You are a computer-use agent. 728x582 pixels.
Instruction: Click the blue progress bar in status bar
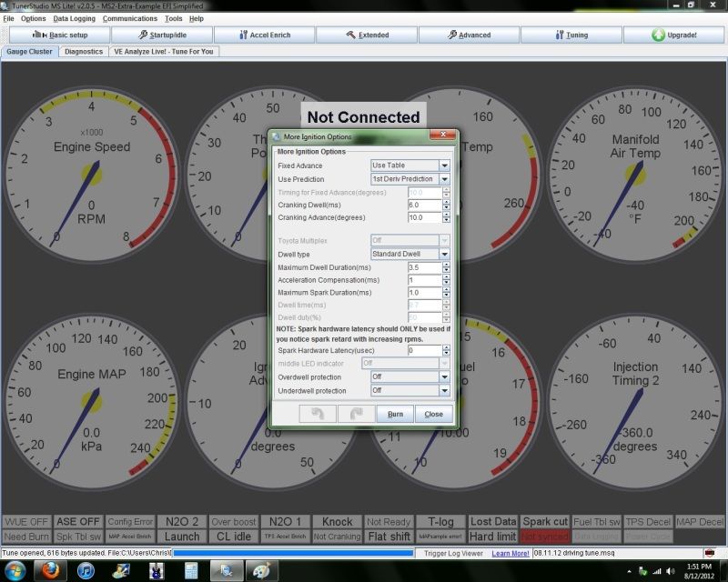[293, 553]
